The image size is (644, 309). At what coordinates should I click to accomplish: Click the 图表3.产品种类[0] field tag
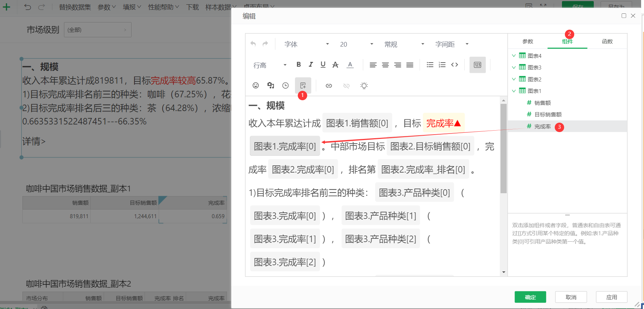[x=415, y=192]
